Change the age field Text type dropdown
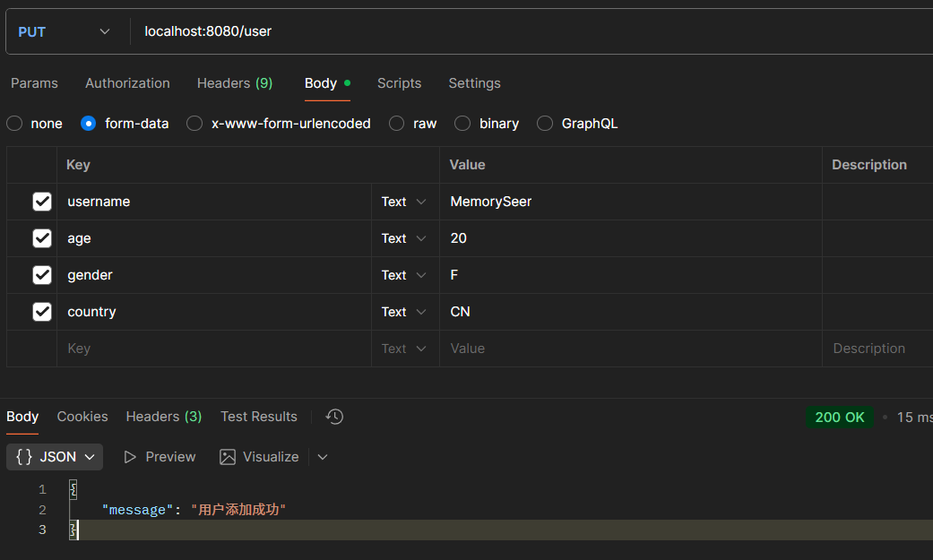 pyautogui.click(x=404, y=238)
